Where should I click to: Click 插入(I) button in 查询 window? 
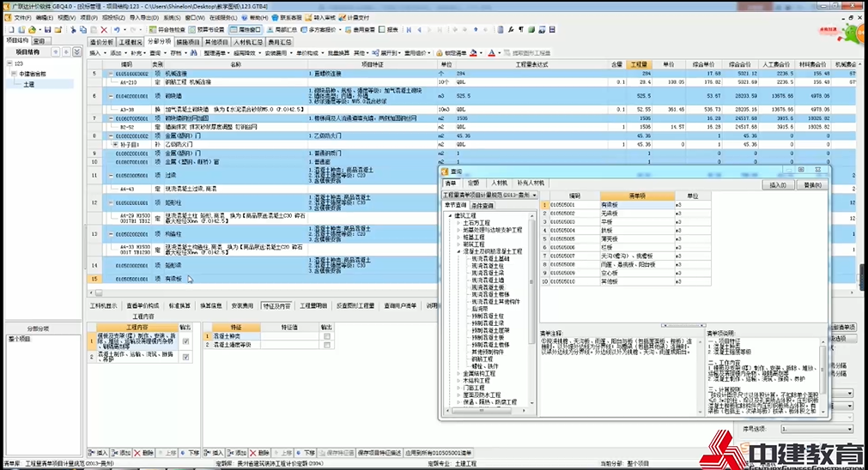pos(778,184)
